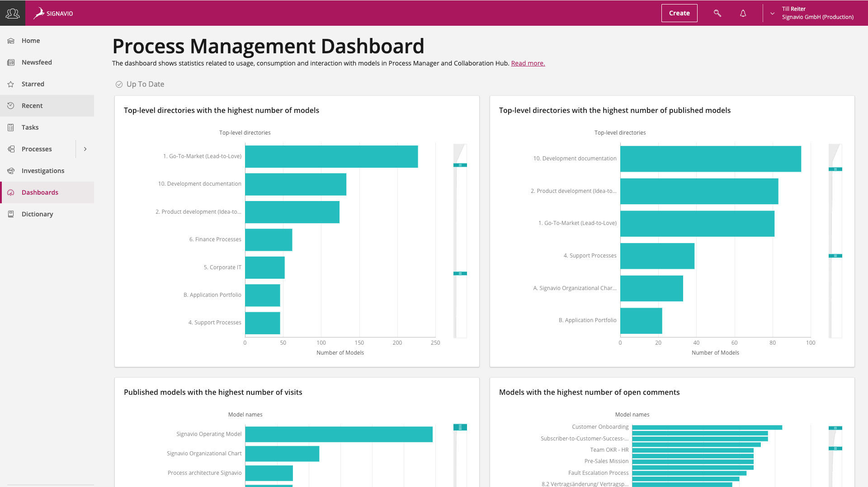Click the Customer Onboarding comments bar
Image resolution: width=868 pixels, height=487 pixels.
(707, 427)
